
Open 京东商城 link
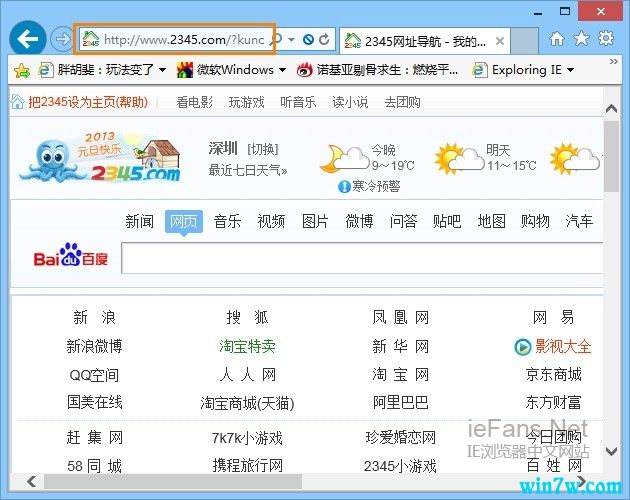click(553, 375)
